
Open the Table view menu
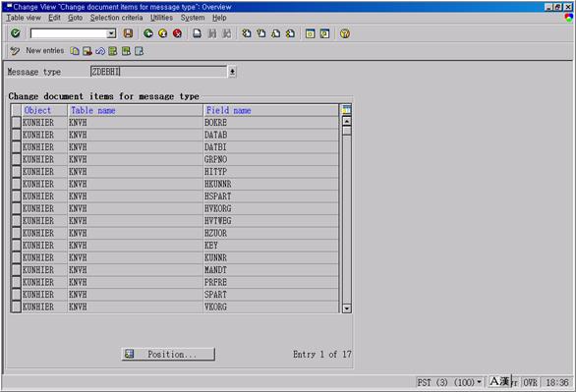coord(24,18)
